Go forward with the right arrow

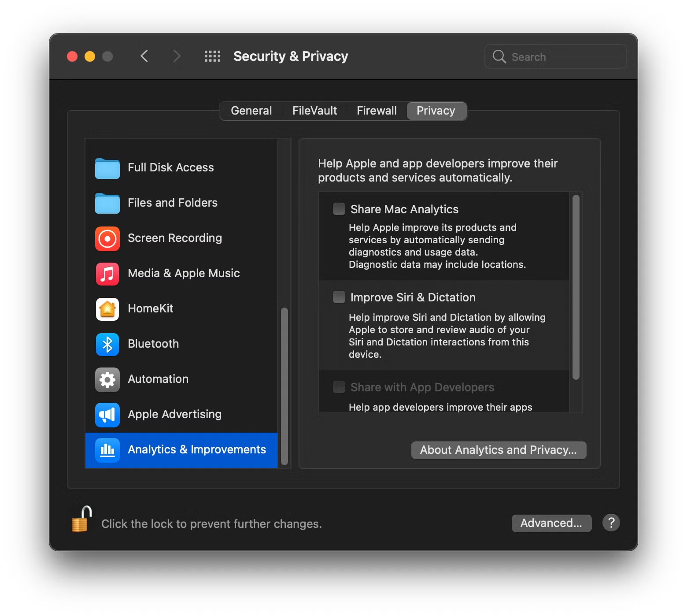(177, 56)
